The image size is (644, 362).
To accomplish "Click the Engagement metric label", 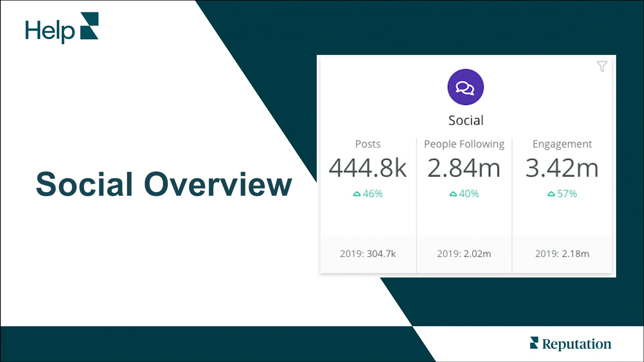I will tap(562, 144).
